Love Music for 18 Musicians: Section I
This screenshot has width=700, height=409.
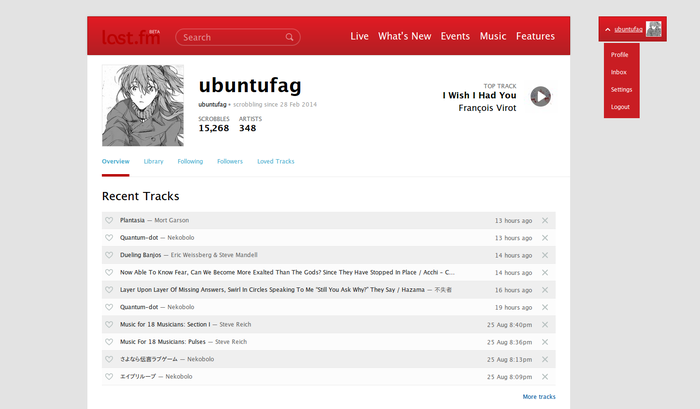click(110, 324)
